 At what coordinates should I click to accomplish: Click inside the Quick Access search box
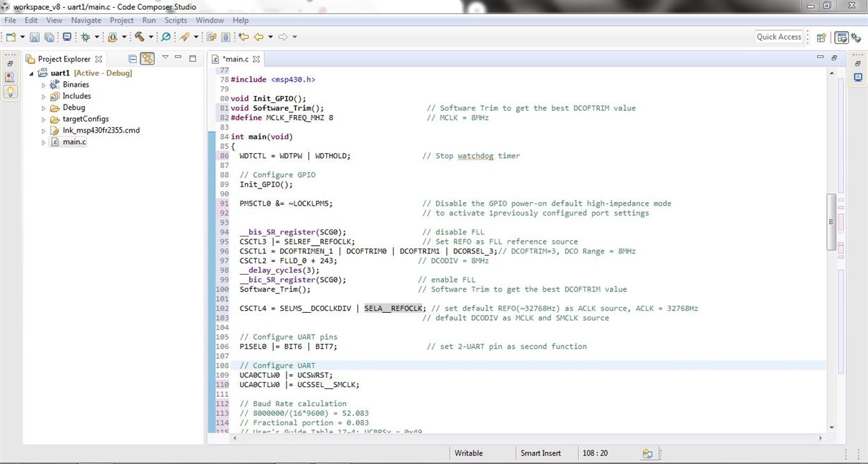tap(779, 36)
